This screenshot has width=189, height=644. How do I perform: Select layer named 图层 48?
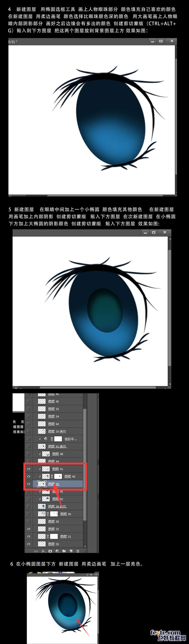point(58,454)
